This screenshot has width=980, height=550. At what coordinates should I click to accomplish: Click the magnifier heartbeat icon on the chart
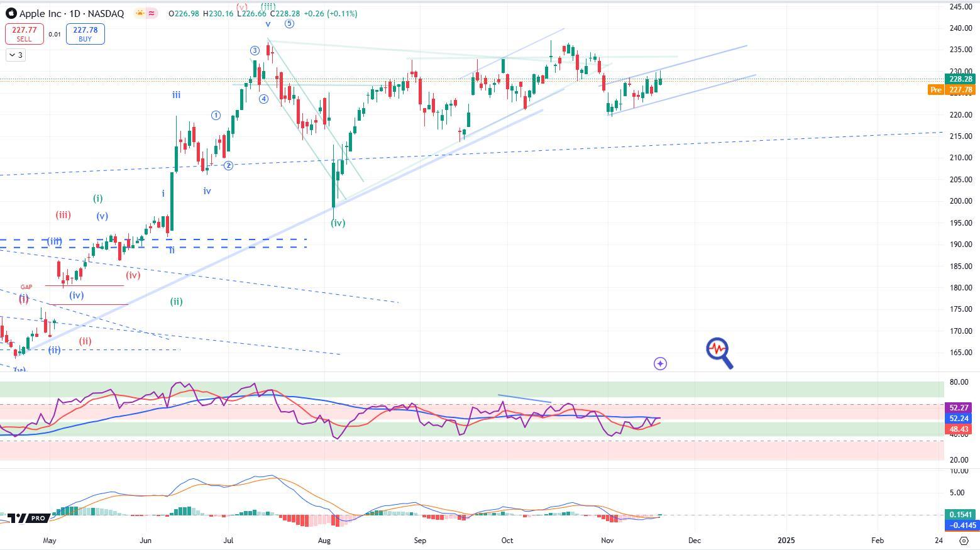point(719,353)
